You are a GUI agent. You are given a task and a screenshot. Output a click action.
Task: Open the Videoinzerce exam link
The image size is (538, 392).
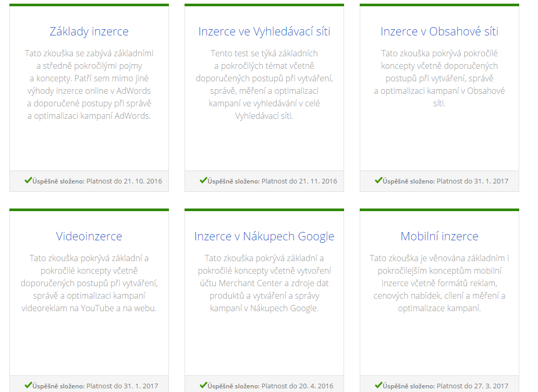tap(89, 236)
